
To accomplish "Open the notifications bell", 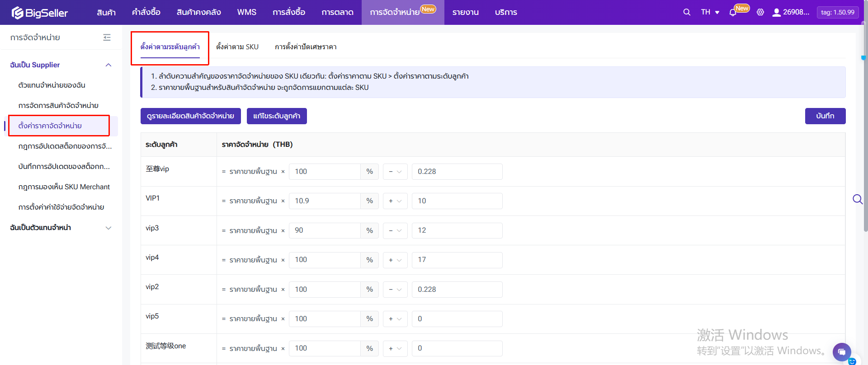I will click(733, 13).
